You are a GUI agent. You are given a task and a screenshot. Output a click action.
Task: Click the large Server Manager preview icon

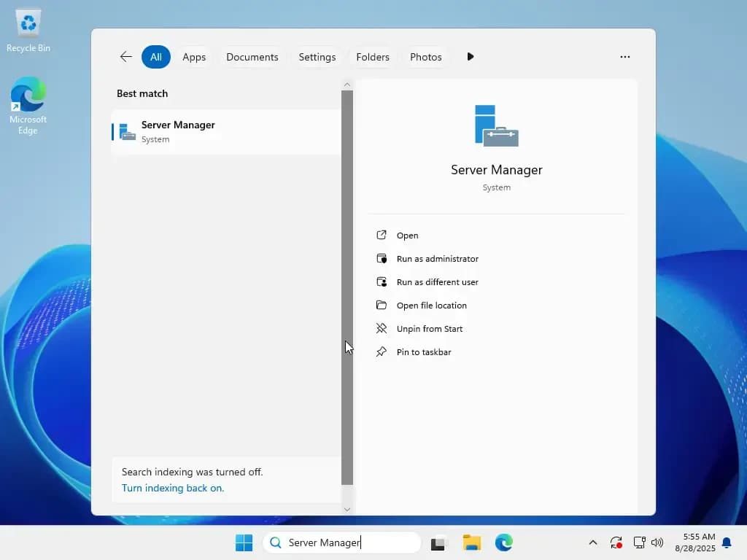pyautogui.click(x=496, y=125)
